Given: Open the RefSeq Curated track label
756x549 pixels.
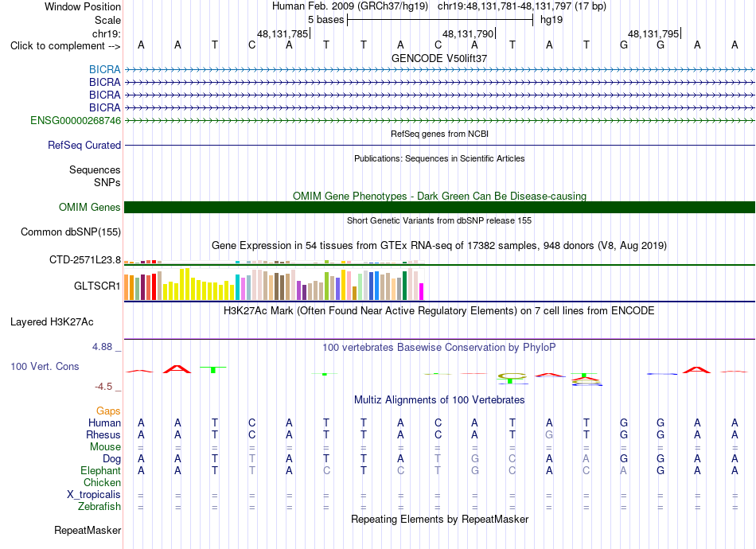Looking at the screenshot, I should (84, 145).
